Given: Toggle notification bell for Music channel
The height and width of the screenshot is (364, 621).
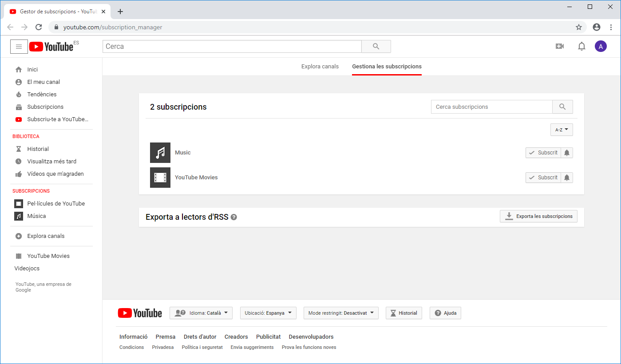Looking at the screenshot, I should [567, 153].
